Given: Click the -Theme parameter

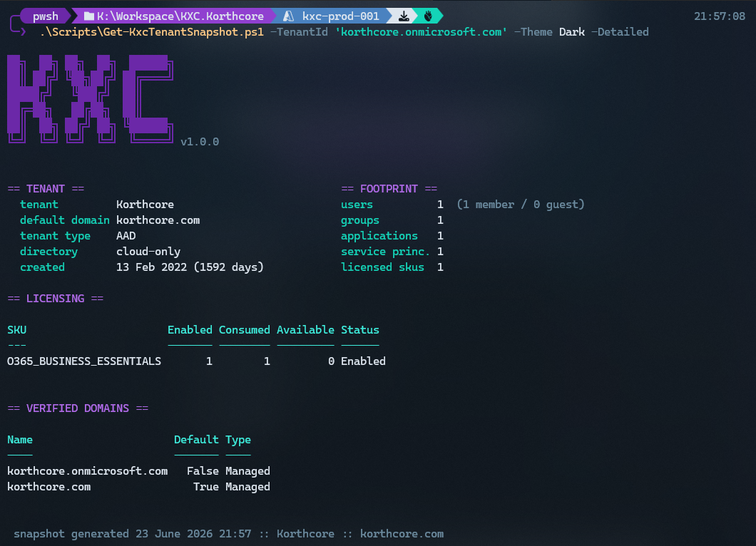Looking at the screenshot, I should (533, 32).
